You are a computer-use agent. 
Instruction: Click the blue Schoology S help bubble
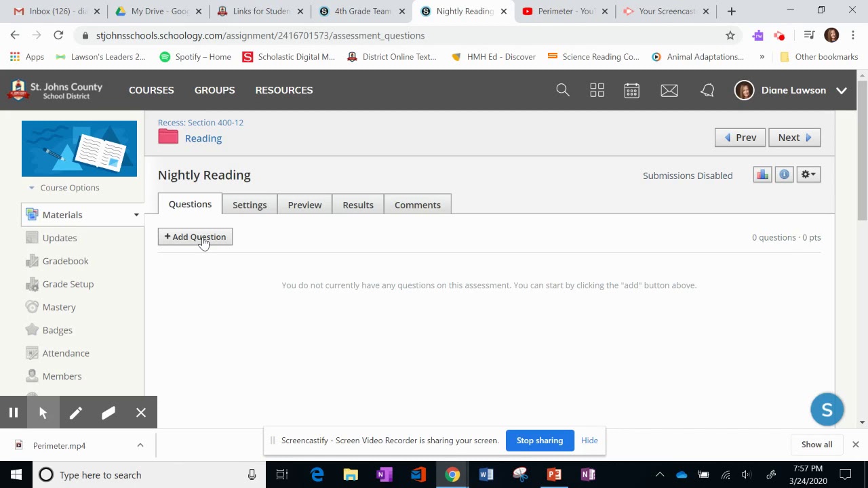(x=827, y=409)
